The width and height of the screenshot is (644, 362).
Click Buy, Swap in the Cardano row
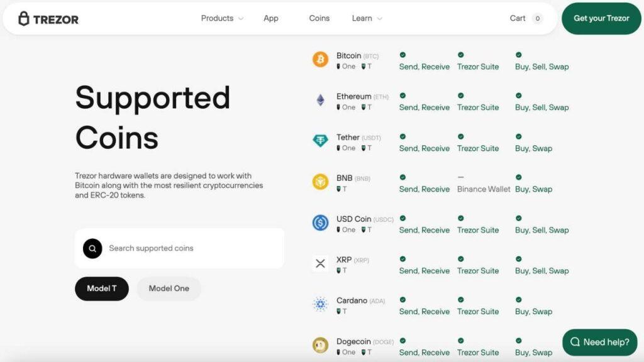[x=533, y=312]
